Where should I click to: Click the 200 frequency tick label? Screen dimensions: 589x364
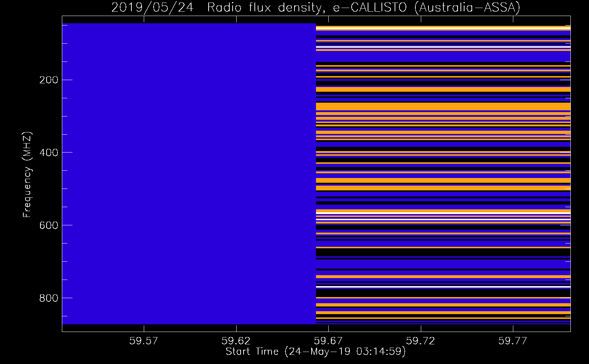[x=49, y=80]
